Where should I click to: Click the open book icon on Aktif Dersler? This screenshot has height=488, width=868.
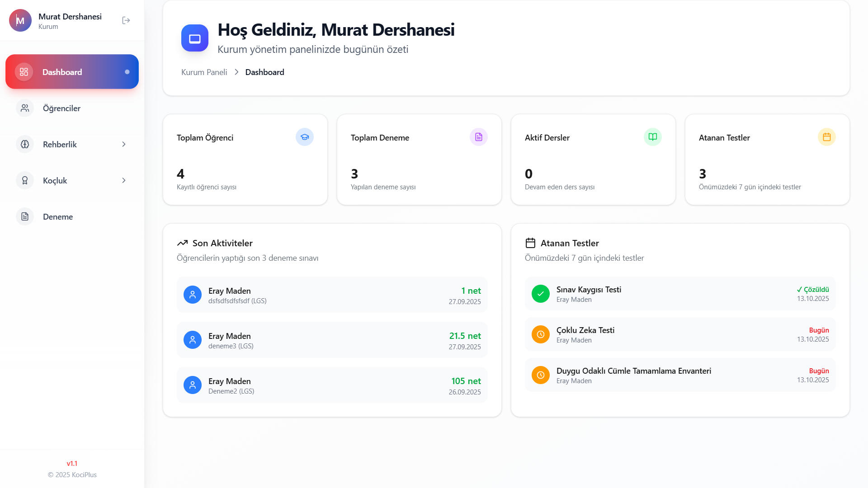point(652,137)
